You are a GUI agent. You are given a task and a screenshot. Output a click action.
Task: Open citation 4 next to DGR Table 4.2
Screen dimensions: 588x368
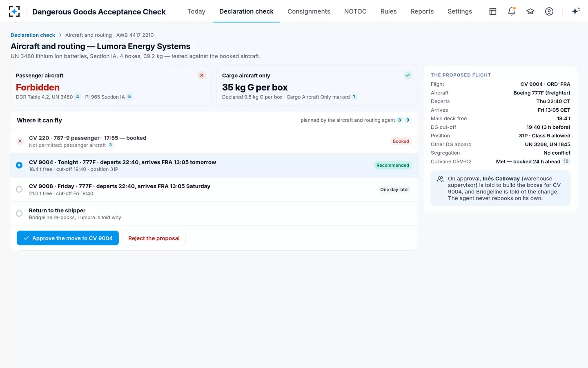78,97
